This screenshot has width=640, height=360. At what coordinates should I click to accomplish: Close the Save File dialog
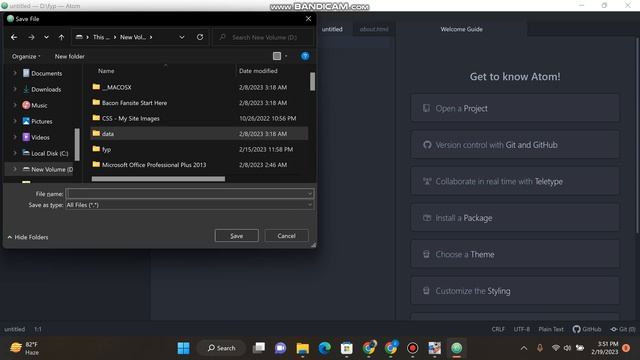pyautogui.click(x=308, y=18)
